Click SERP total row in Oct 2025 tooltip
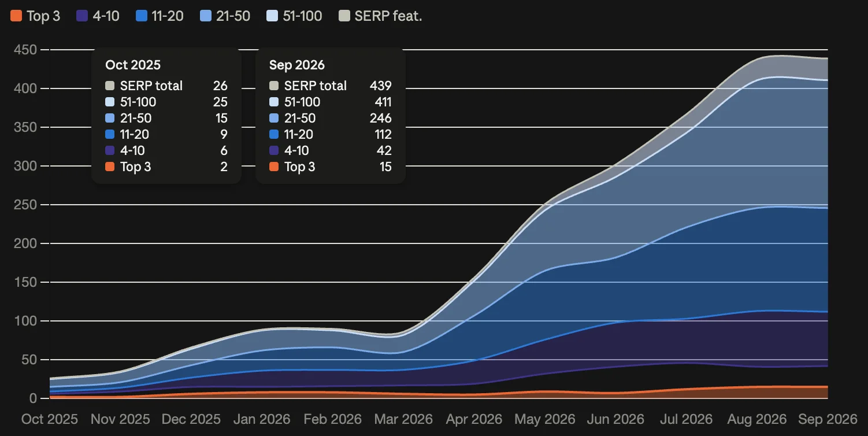Image resolution: width=868 pixels, height=436 pixels. (x=166, y=86)
